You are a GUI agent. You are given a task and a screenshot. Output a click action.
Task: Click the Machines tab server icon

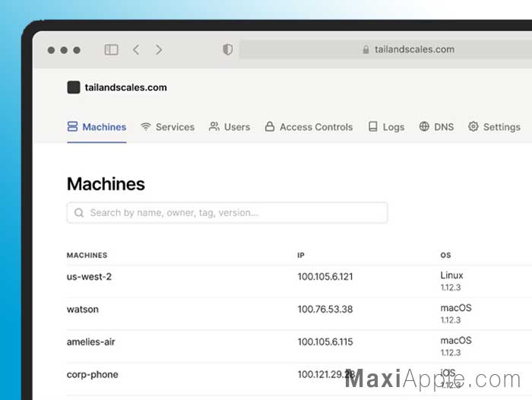(72, 127)
